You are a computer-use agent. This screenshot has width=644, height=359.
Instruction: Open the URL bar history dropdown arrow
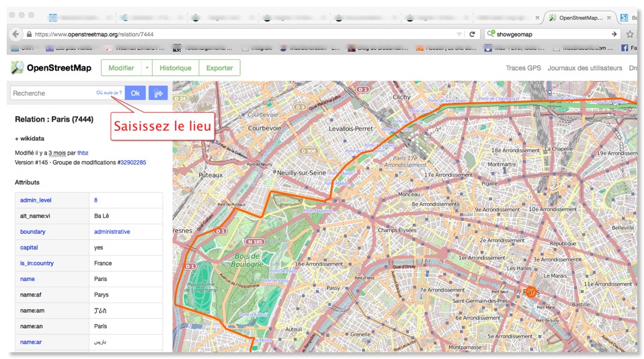pos(459,34)
